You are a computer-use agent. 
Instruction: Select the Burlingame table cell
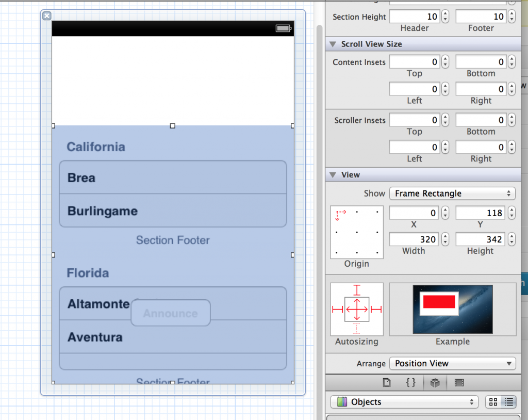173,211
